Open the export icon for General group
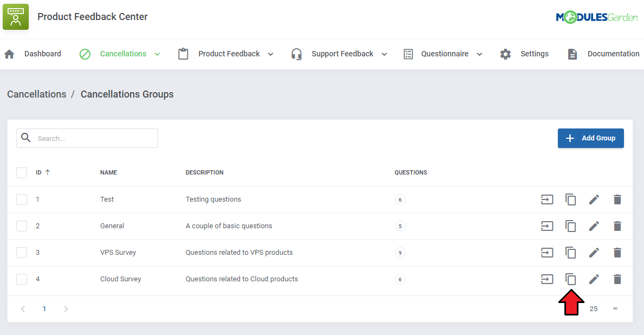The width and height of the screenshot is (644, 335). 547,226
